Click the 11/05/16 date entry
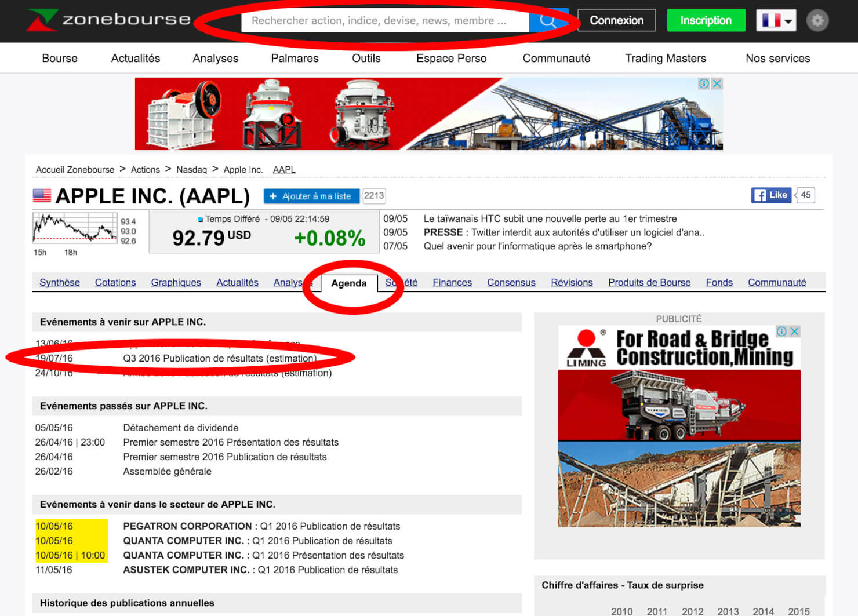Viewport: 858px width, 616px height. click(x=54, y=570)
